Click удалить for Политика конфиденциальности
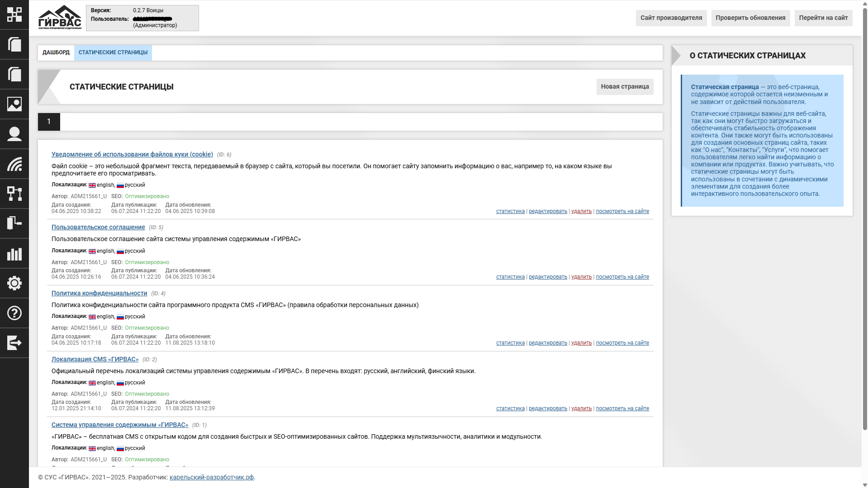Image resolution: width=868 pixels, height=488 pixels. (x=581, y=343)
